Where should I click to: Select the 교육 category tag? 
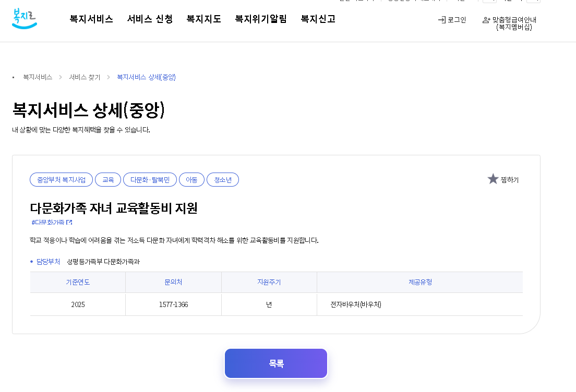(x=108, y=179)
